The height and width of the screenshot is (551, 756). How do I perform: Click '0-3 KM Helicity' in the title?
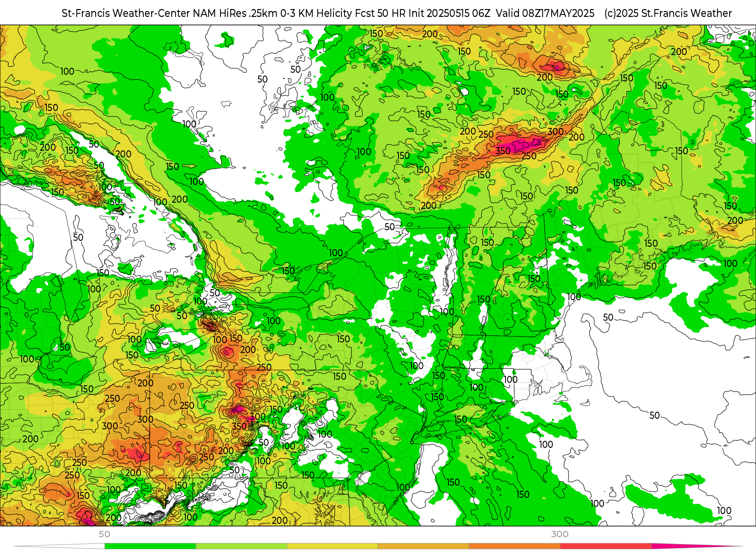point(316,13)
